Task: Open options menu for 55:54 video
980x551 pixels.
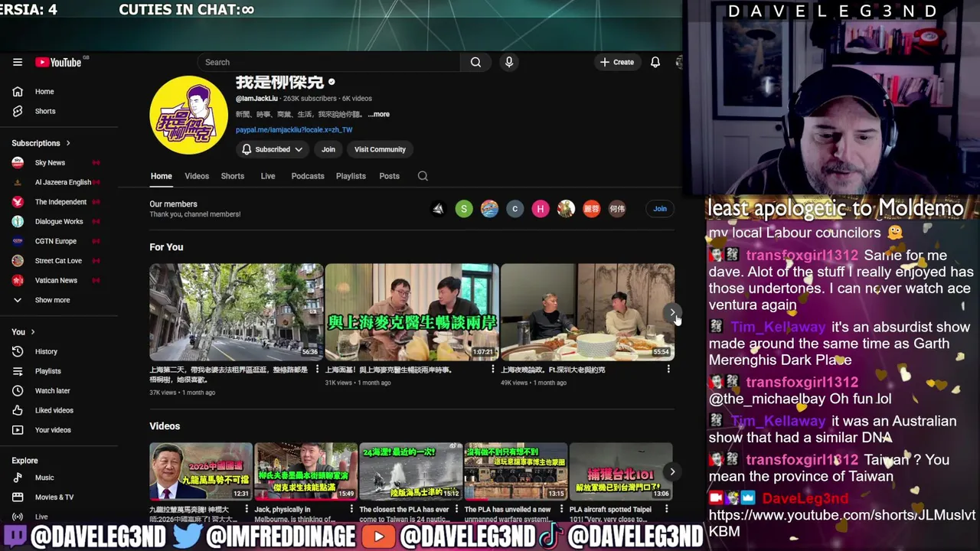Action: click(x=668, y=370)
